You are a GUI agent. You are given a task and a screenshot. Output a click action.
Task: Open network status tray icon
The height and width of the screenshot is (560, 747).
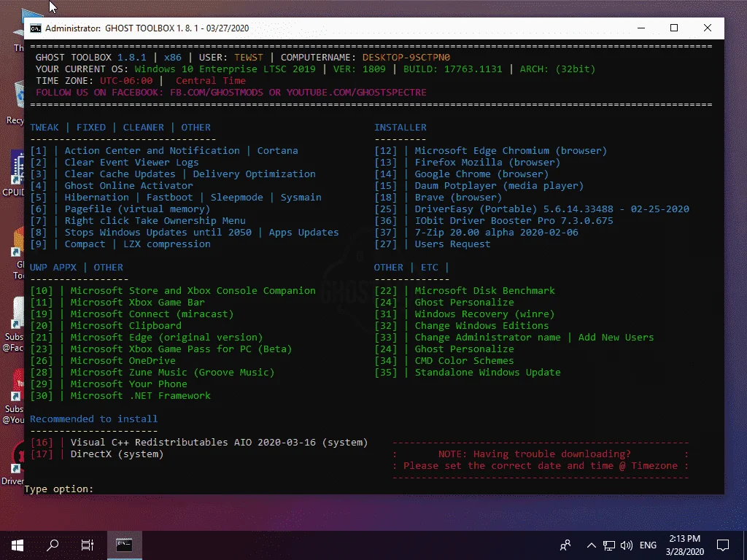point(609,545)
